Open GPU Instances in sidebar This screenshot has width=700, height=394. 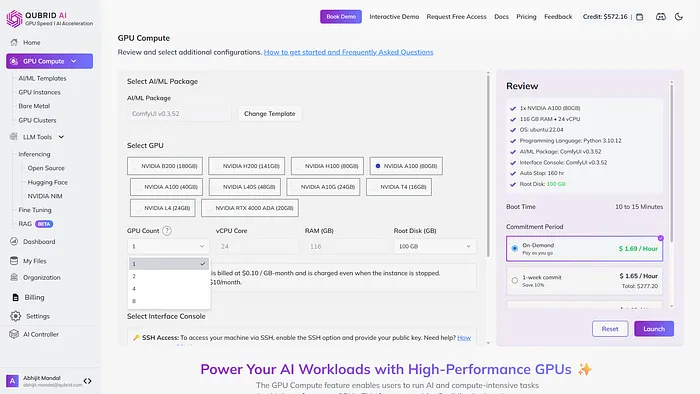click(39, 92)
